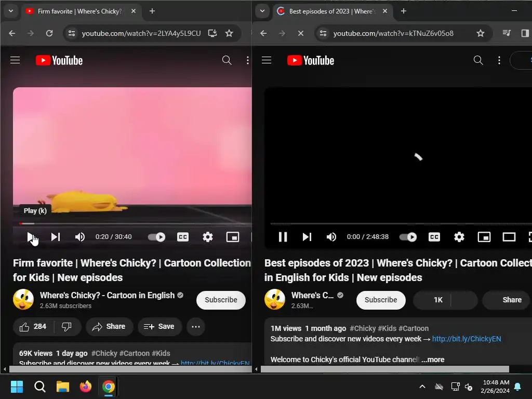The width and height of the screenshot is (532, 399).
Task: Open more actions ellipsis below left video
Action: [196, 327]
